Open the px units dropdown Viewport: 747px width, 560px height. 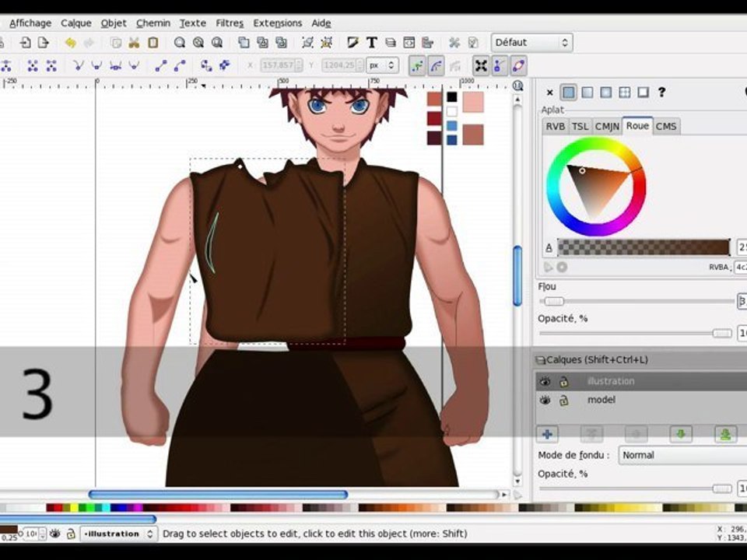pyautogui.click(x=382, y=66)
